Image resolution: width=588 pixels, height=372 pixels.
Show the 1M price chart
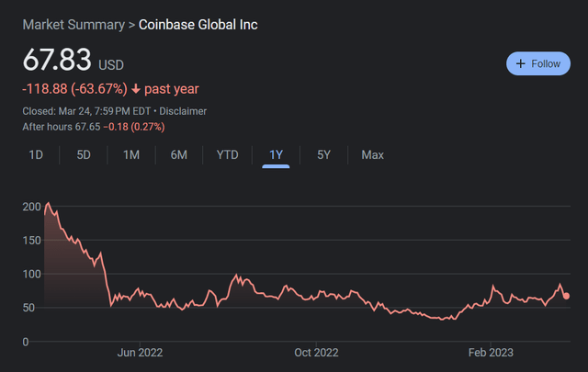(131, 155)
